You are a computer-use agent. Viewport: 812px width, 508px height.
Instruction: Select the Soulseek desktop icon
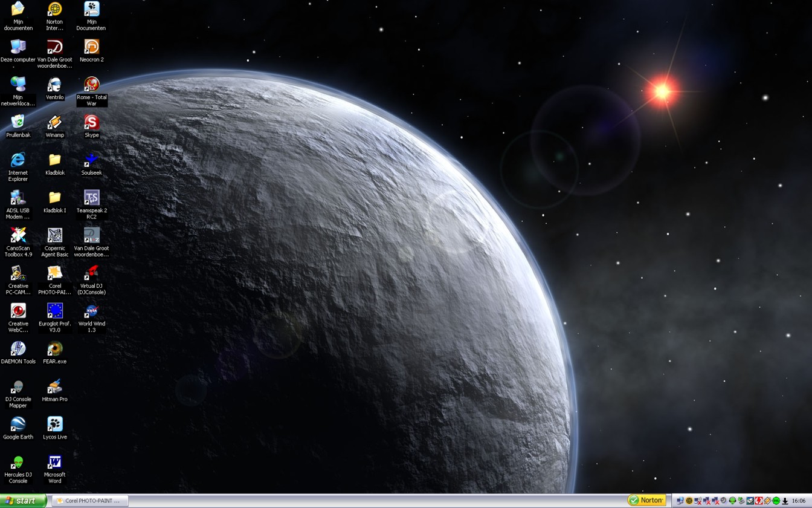tap(91, 160)
